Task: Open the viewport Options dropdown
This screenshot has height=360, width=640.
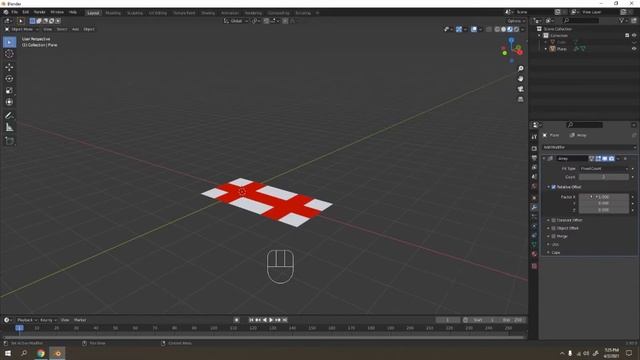Action: (x=516, y=21)
